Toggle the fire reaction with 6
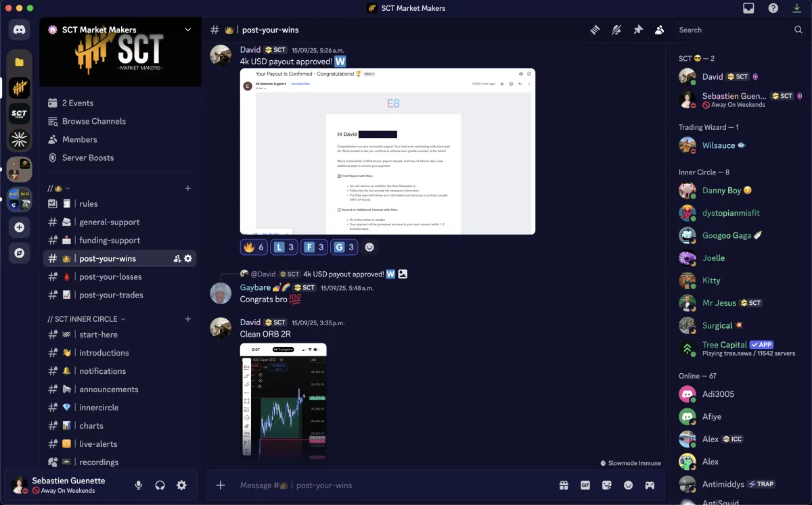The height and width of the screenshot is (505, 812). 254,247
